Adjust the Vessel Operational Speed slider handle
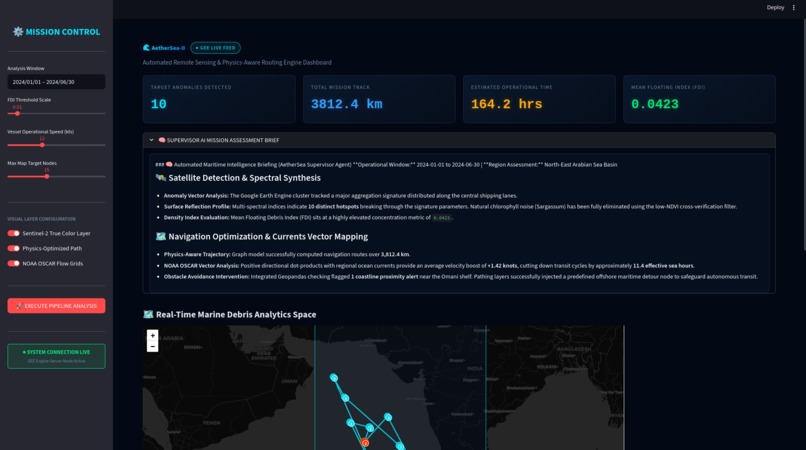 (x=42, y=145)
